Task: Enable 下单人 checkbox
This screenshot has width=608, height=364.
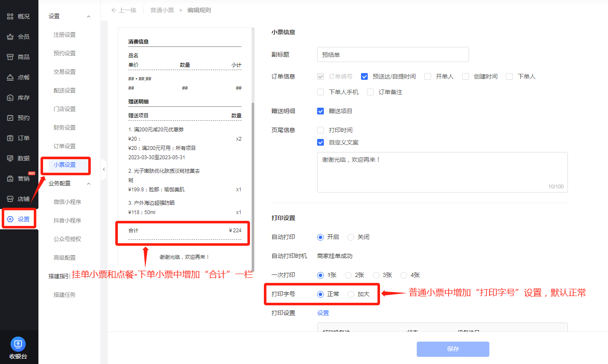Action: coord(509,76)
